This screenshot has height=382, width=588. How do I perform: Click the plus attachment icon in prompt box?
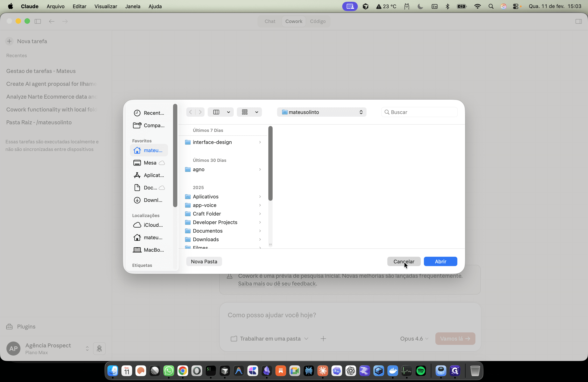323,338
